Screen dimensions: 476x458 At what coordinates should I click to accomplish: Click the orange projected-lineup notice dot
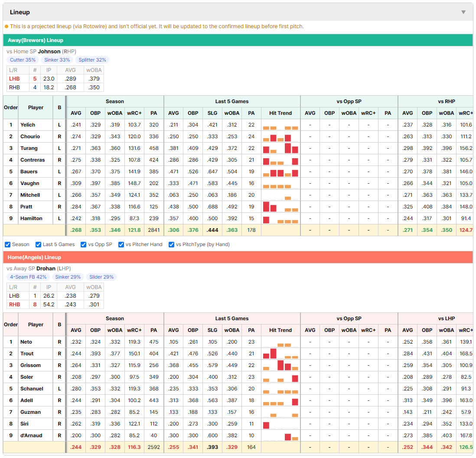tap(7, 26)
